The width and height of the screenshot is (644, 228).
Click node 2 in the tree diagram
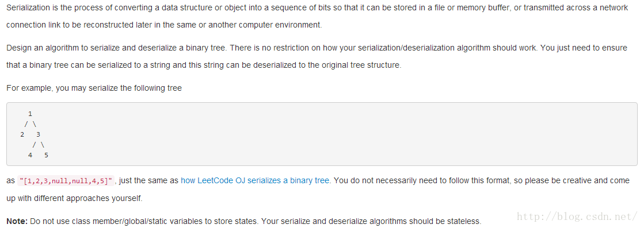click(x=22, y=134)
